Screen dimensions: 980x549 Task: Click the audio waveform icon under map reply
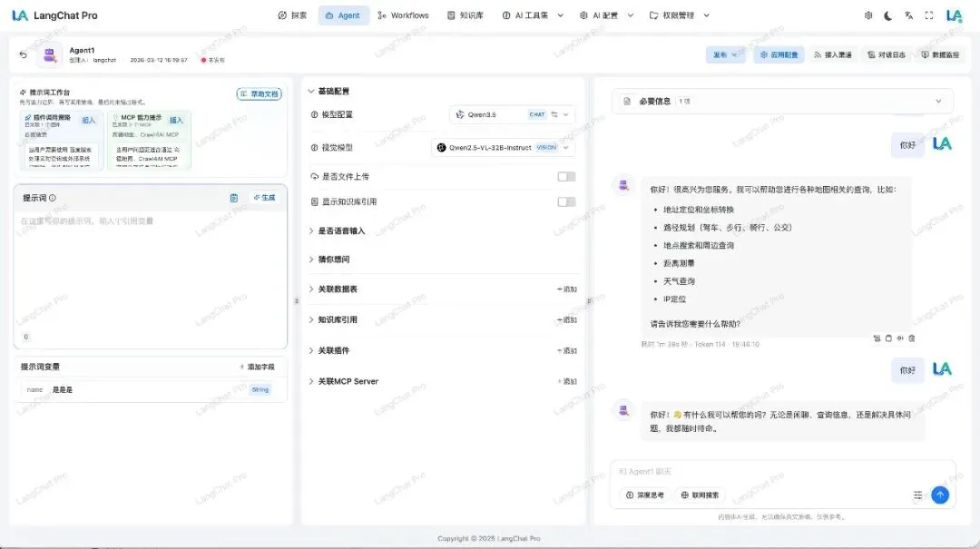[x=900, y=338]
